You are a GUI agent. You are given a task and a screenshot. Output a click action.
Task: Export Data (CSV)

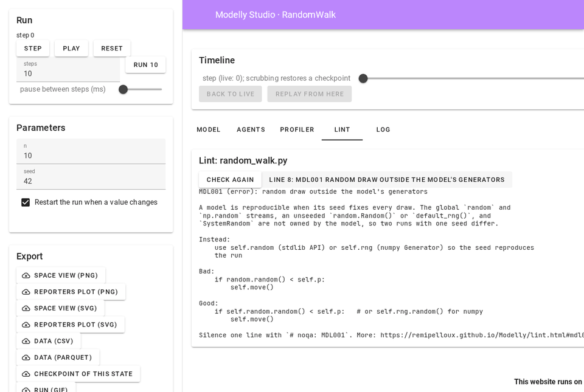point(49,341)
